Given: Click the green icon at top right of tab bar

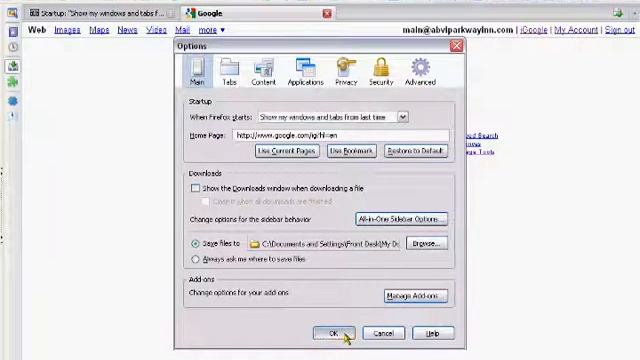Looking at the screenshot, I should (618, 13).
